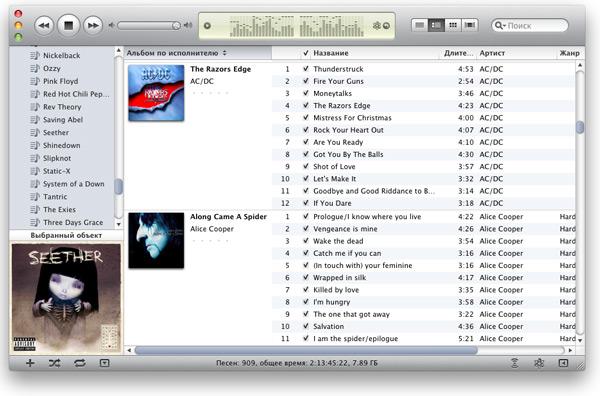This screenshot has height=396, width=600.
Task: Open the Nickelback playlist
Action: [61, 55]
